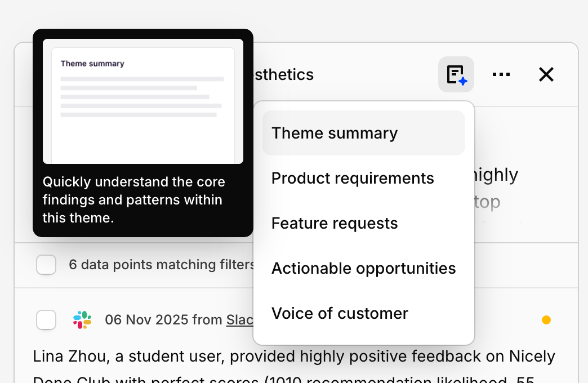Click the '6 data points matching filters' label

coord(162,265)
